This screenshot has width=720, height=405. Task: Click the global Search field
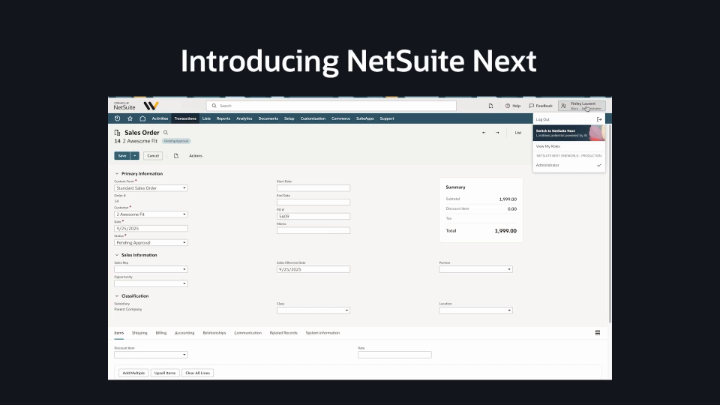[x=332, y=106]
